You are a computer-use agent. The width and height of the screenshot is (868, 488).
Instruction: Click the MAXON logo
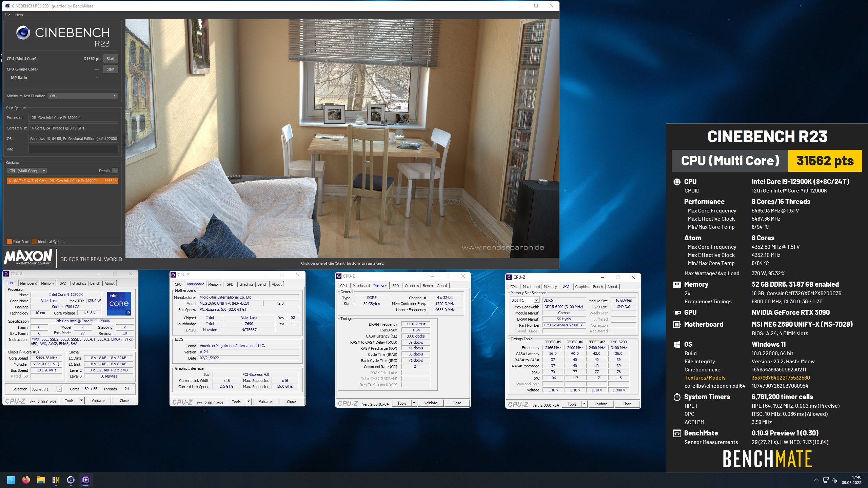pos(28,257)
